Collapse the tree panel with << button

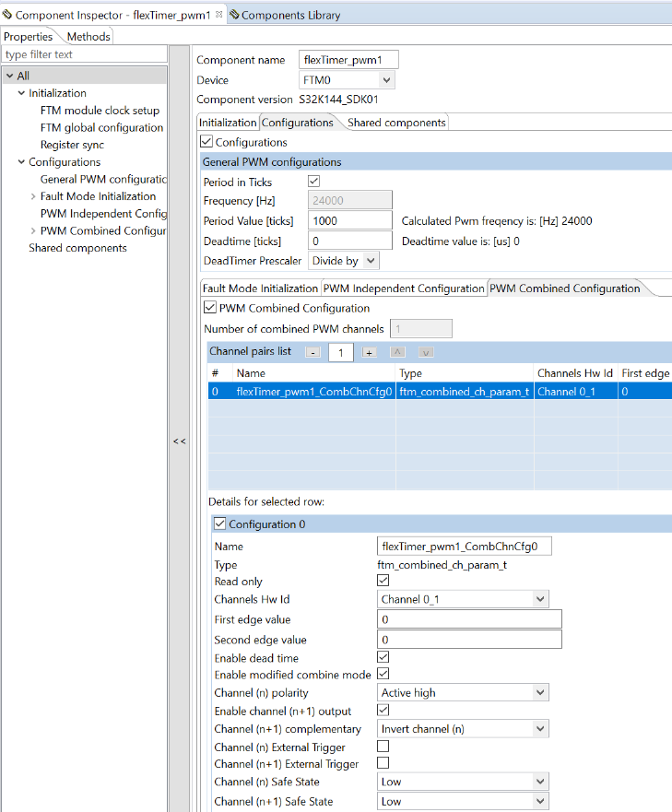coord(179,441)
